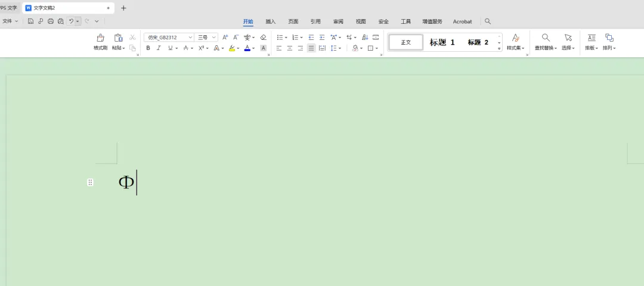The image size is (644, 286).
Task: Toggle Italic formatting
Action: click(159, 48)
